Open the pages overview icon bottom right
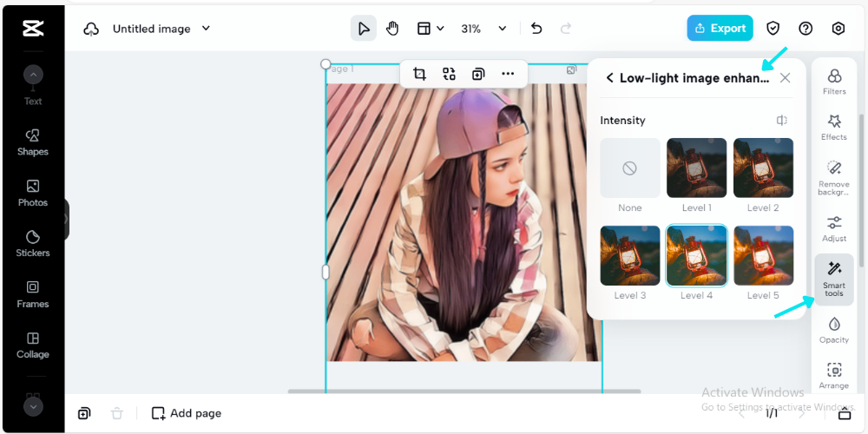Image resolution: width=868 pixels, height=434 pixels. [x=845, y=413]
